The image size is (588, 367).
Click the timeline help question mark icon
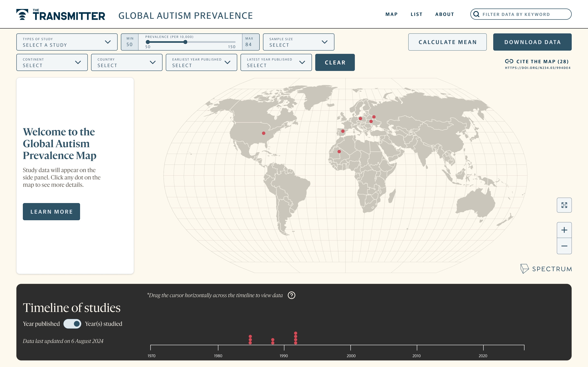(291, 295)
